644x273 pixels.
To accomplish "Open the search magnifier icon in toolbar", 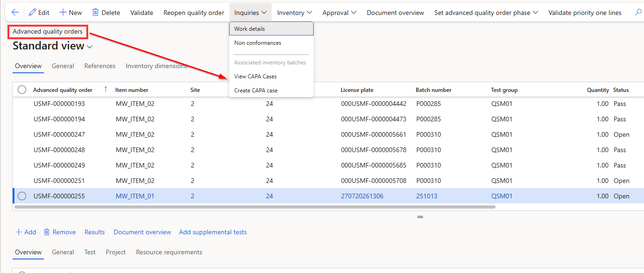I will [638, 13].
